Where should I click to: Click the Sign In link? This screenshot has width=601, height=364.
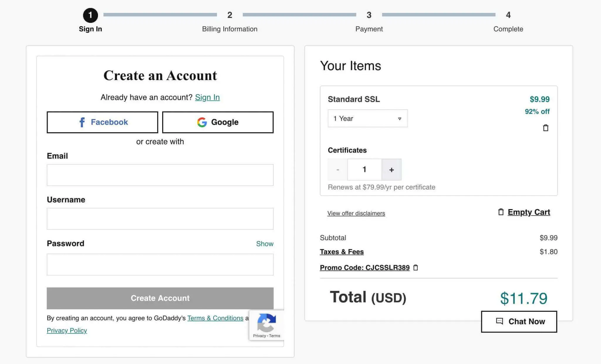point(207,97)
